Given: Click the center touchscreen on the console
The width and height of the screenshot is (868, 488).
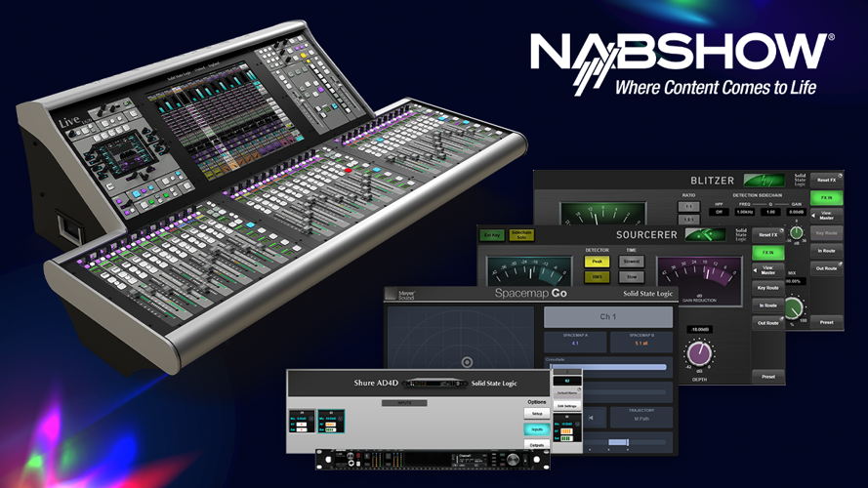Looking at the screenshot, I should pos(225,119).
